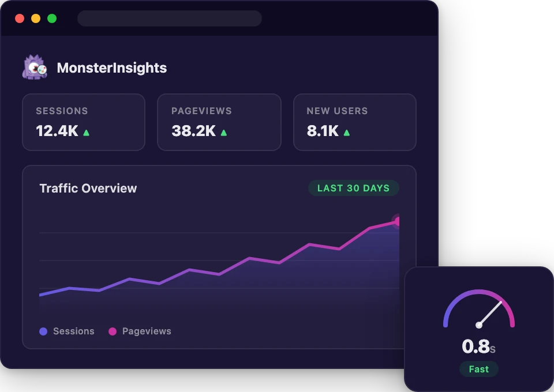The image size is (554, 392).
Task: Click the green Fast status badge
Action: pos(479,369)
